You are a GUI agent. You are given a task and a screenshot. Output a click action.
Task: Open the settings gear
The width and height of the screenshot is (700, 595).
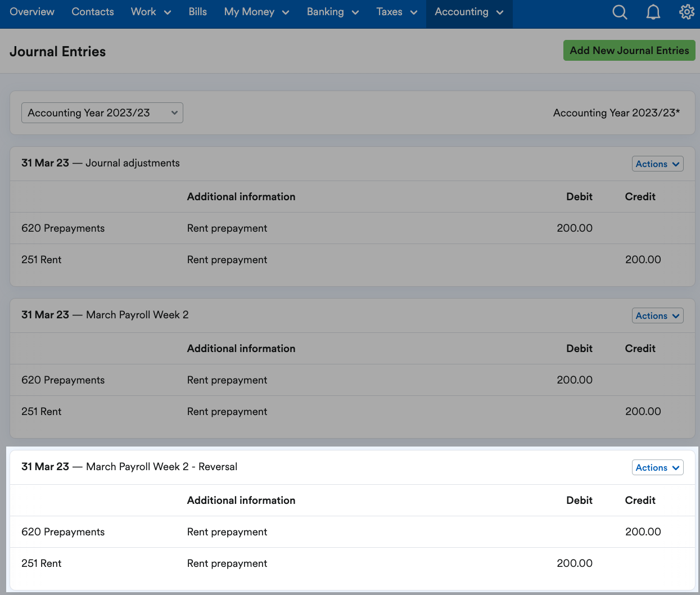687,12
